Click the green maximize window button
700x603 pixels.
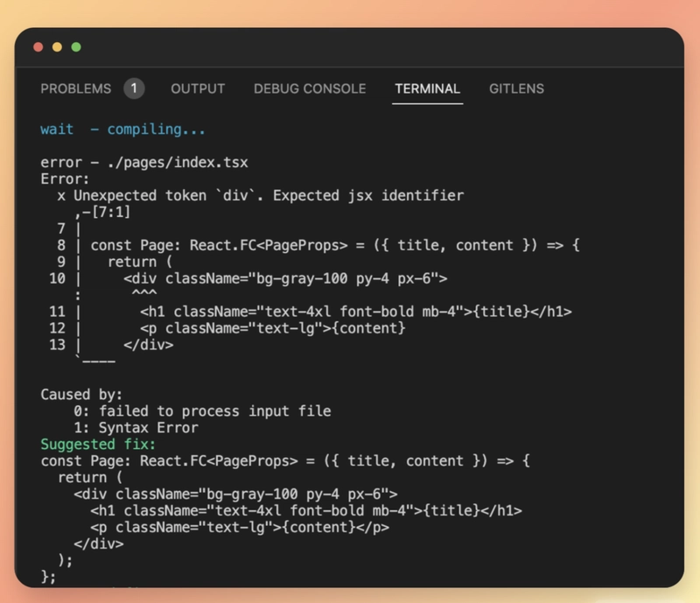76,46
